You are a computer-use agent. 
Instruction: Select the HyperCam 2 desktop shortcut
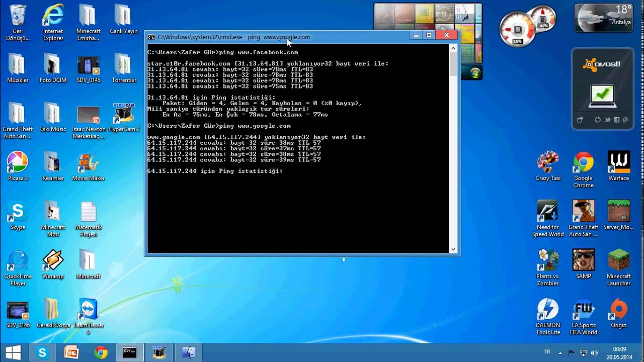(x=124, y=117)
